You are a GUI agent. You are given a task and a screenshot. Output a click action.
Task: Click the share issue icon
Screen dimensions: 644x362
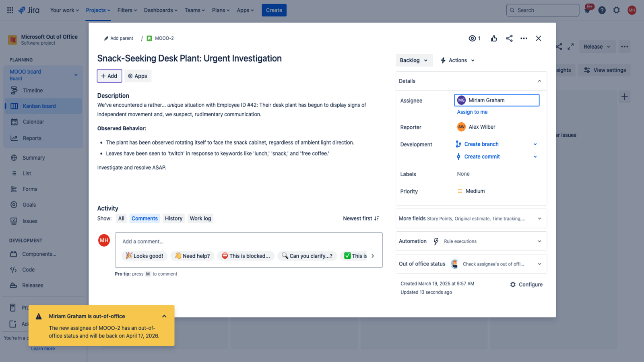tap(509, 39)
